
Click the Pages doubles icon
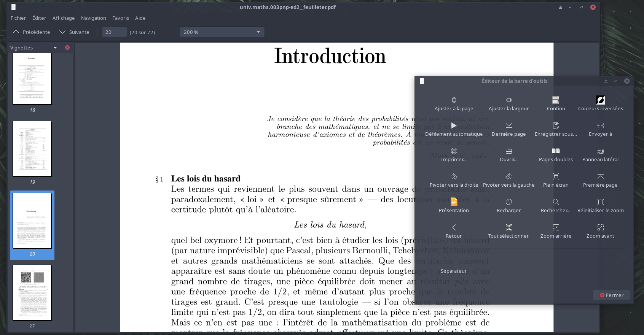[556, 151]
